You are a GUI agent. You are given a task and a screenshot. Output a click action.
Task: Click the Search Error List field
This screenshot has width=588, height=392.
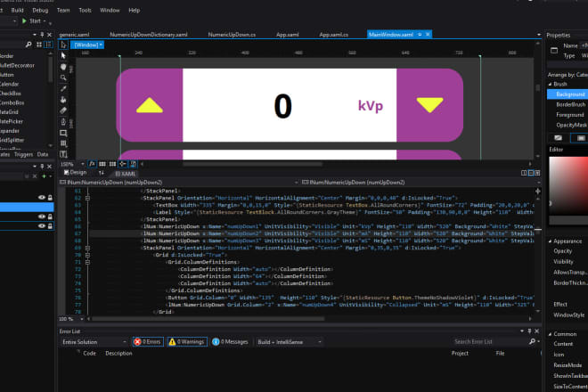point(490,342)
